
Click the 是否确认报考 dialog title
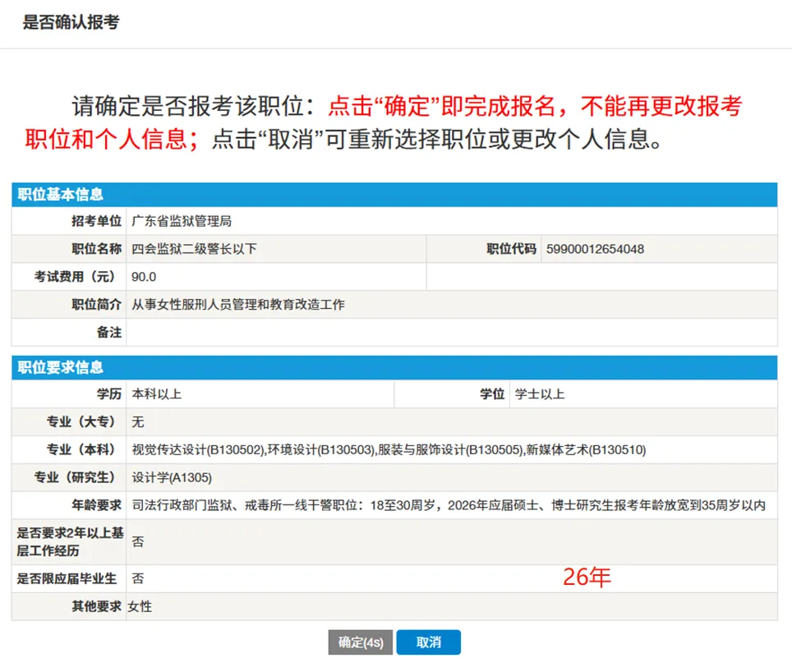point(71,22)
